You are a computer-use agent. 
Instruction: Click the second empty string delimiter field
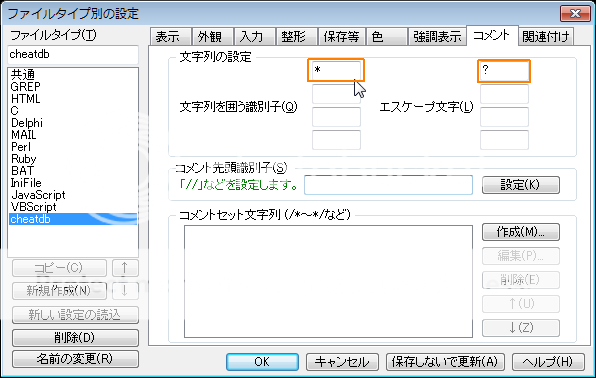[336, 94]
